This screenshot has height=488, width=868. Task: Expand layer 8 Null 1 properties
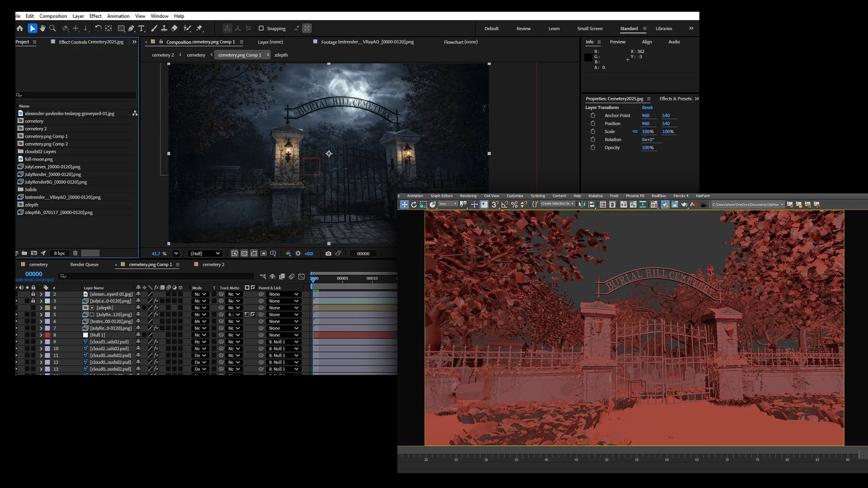point(41,335)
